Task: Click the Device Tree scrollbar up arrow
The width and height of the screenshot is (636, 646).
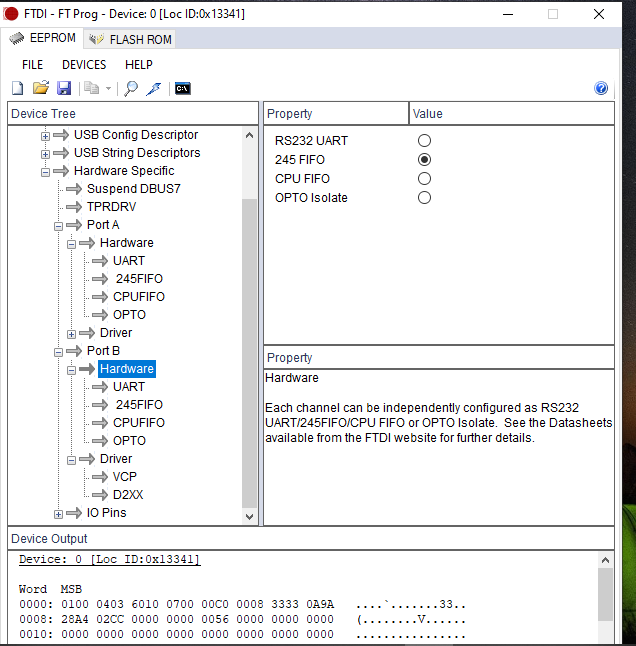Action: click(249, 135)
